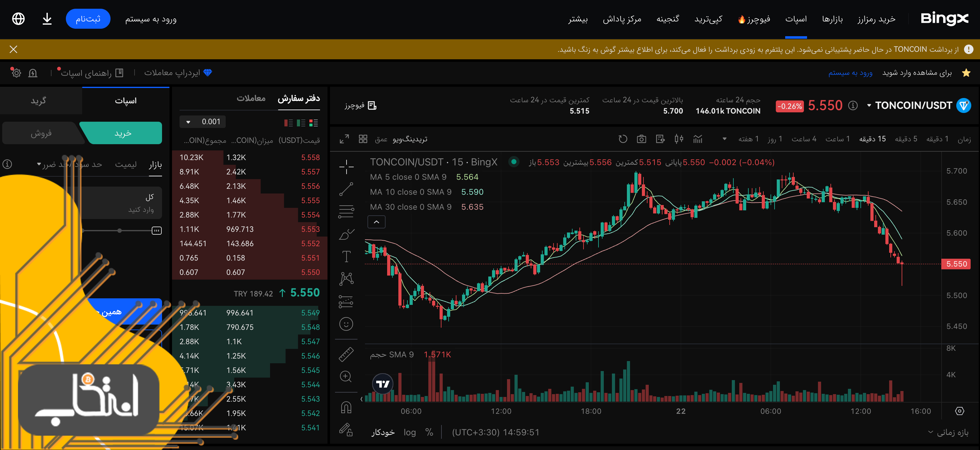Show only buy orders in order book
The width and height of the screenshot is (980, 450).
(301, 123)
